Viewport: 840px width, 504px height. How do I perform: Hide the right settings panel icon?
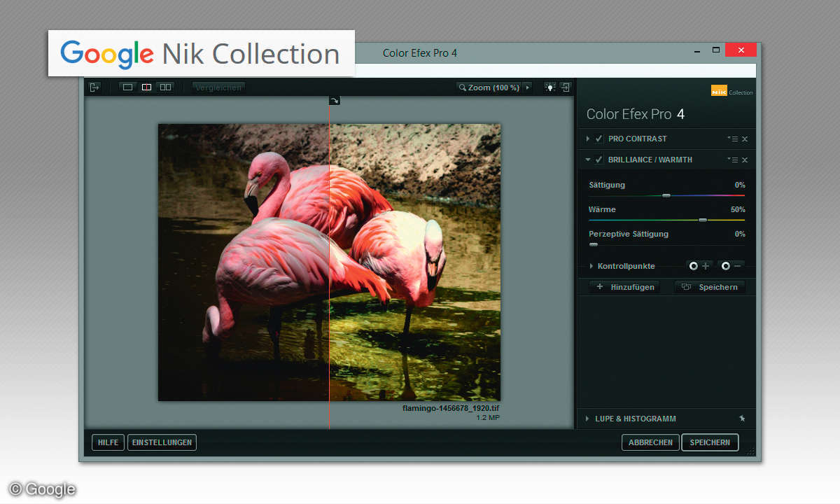coord(566,87)
